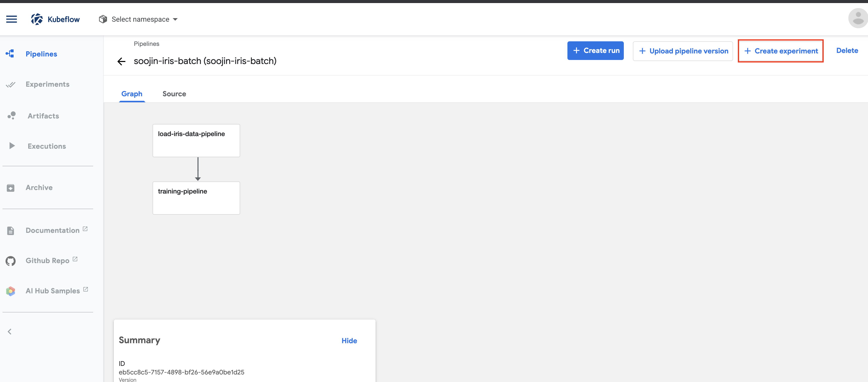Viewport: 868px width, 382px height.
Task: Click the Kubeflow logo icon
Action: point(37,19)
